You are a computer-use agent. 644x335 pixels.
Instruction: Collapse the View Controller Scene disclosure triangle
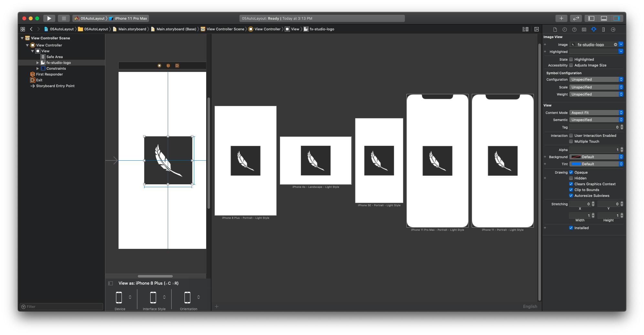coord(22,38)
